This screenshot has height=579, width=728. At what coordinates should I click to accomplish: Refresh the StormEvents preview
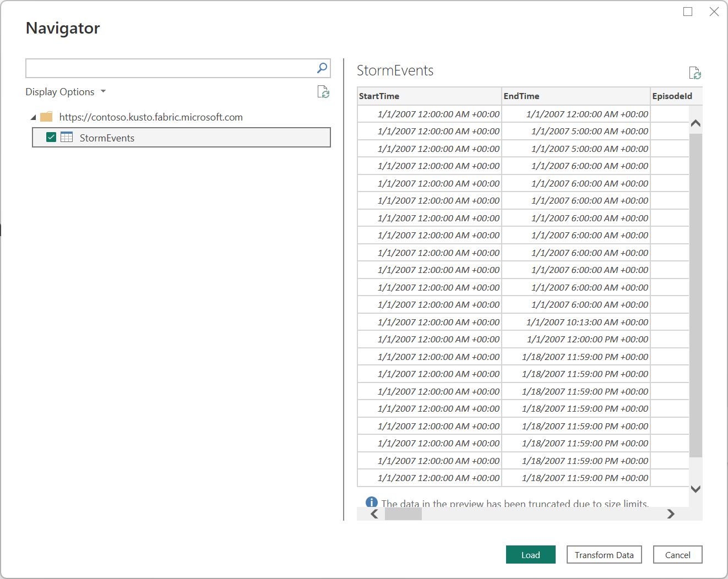point(695,73)
